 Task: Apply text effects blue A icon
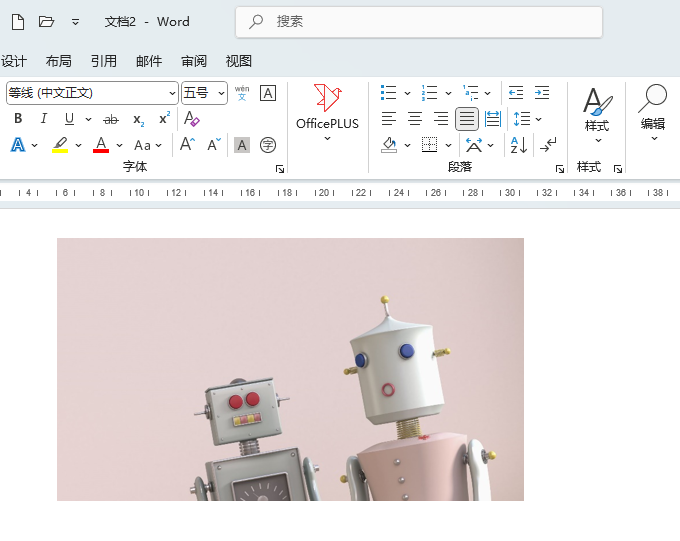(x=18, y=145)
